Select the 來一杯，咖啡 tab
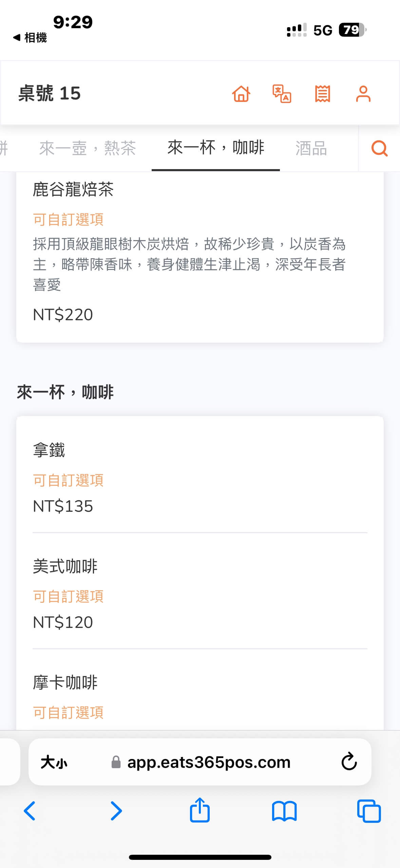Image resolution: width=400 pixels, height=868 pixels. click(216, 148)
